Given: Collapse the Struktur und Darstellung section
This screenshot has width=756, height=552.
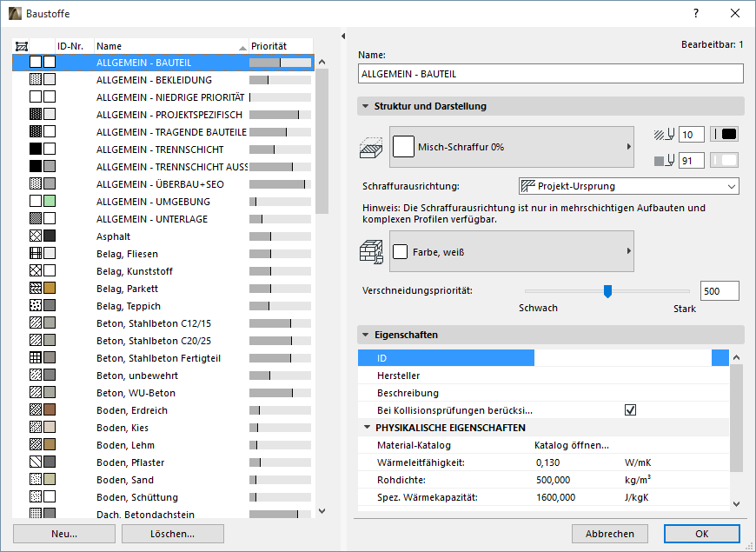Looking at the screenshot, I should 366,106.
